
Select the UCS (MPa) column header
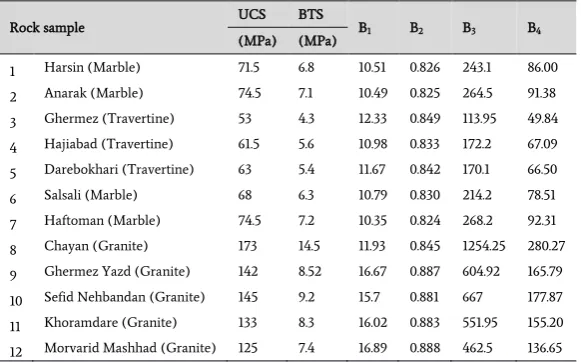coord(257,27)
